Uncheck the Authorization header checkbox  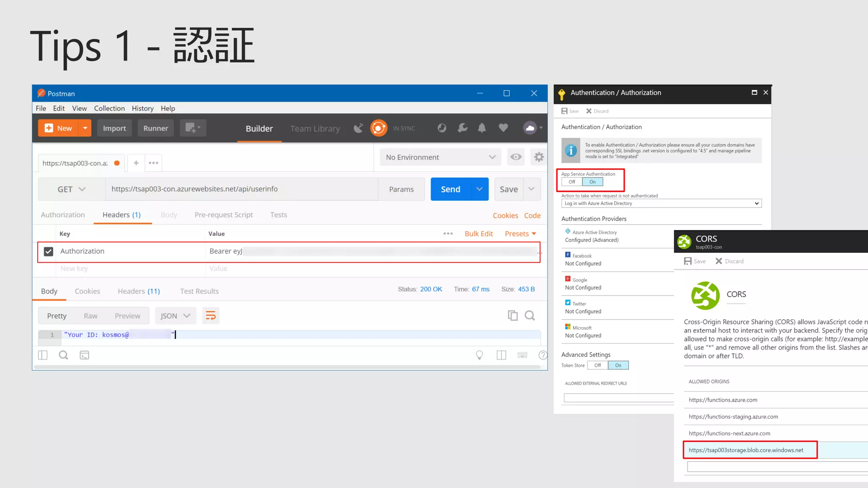[49, 251]
